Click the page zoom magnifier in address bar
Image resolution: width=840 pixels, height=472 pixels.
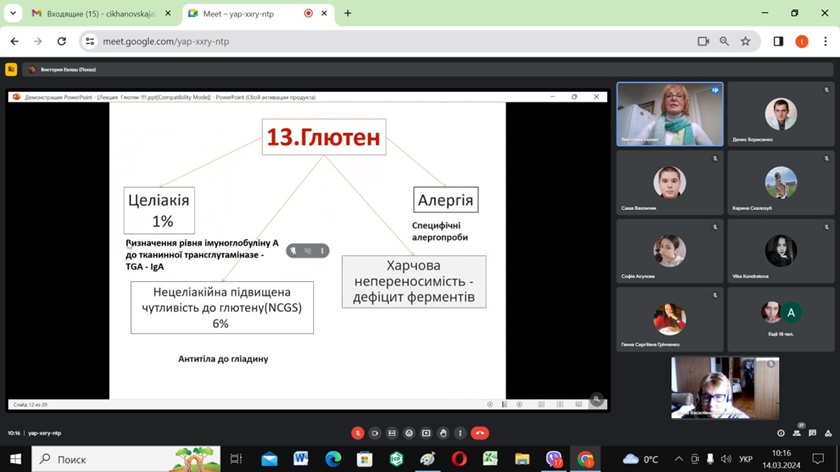coord(724,41)
